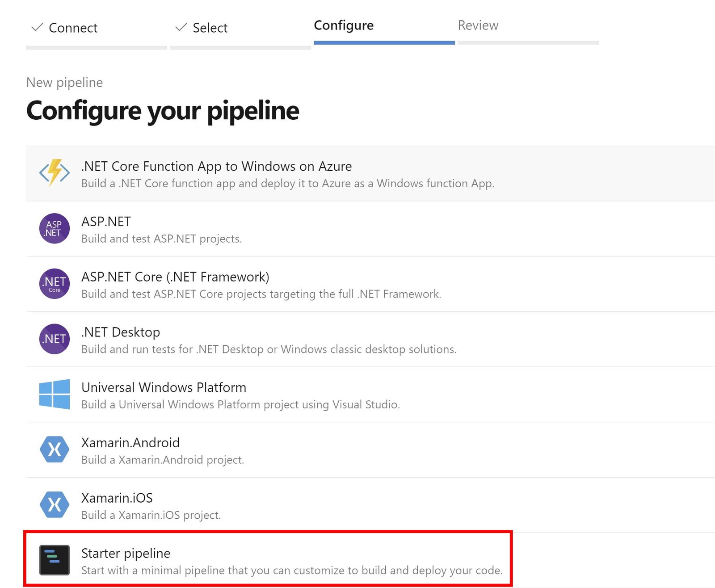Choose the Xamarin.Android template title
The height and width of the screenshot is (588, 715).
coord(130,443)
